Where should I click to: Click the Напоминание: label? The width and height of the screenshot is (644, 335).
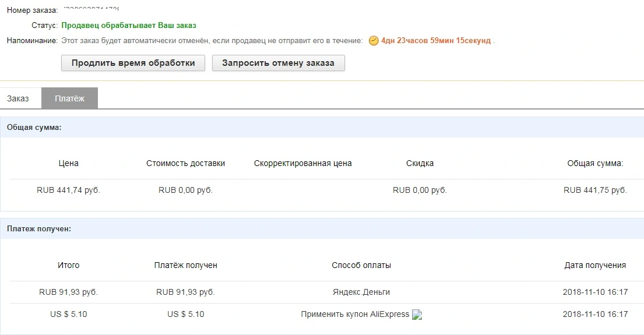pyautogui.click(x=33, y=41)
